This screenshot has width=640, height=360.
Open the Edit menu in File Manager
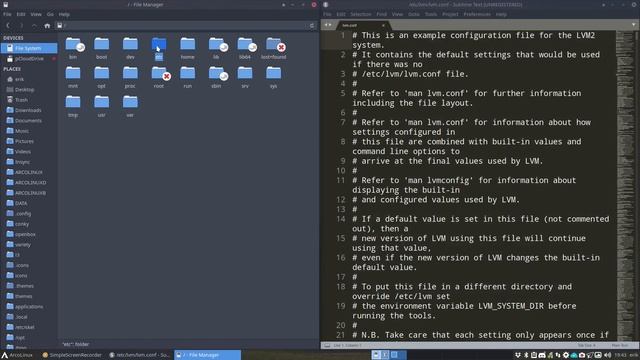[21, 14]
